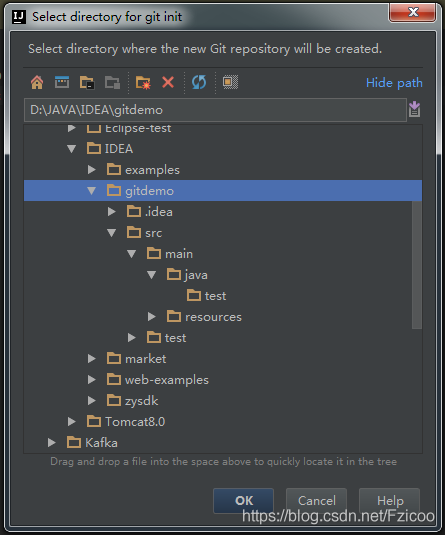Collapse the IDEA folder arrow
445x535 pixels.
pos(71,149)
